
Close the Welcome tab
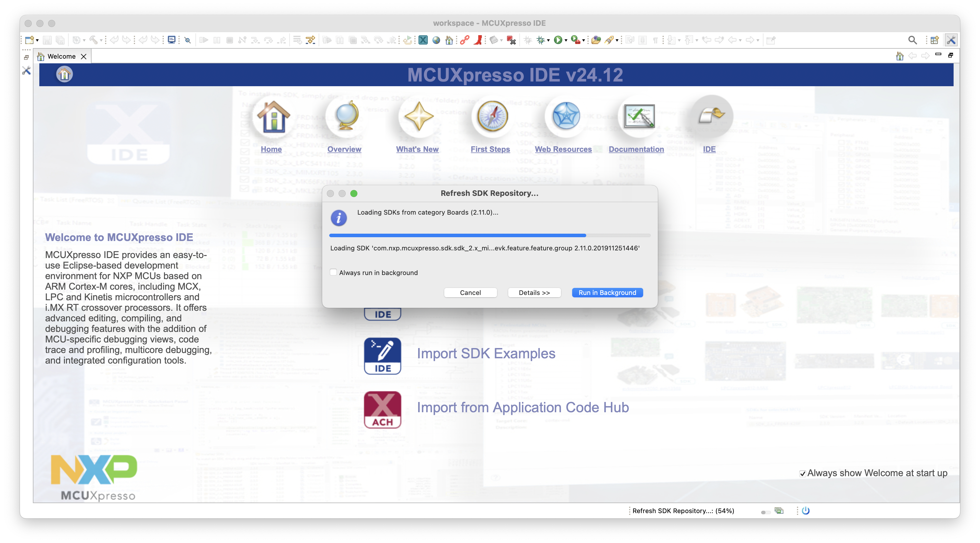(84, 56)
